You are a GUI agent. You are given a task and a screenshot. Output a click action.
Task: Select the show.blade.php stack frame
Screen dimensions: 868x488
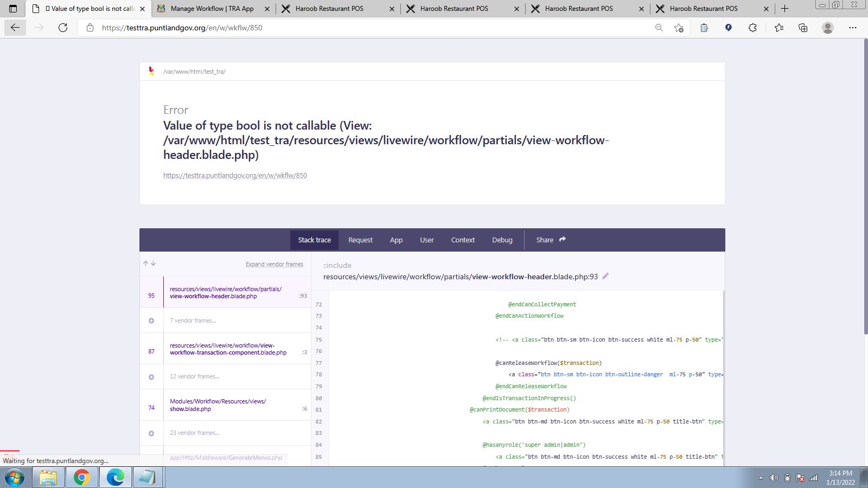pos(225,405)
